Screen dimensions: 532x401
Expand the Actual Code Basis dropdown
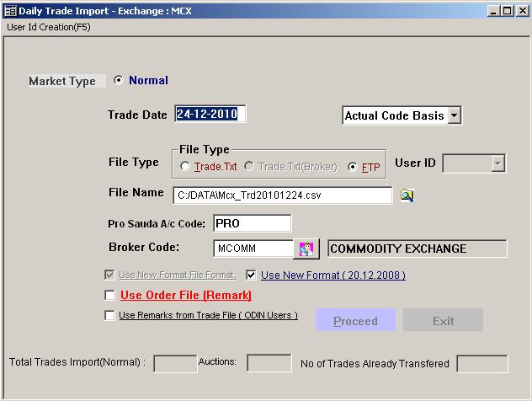pos(454,116)
